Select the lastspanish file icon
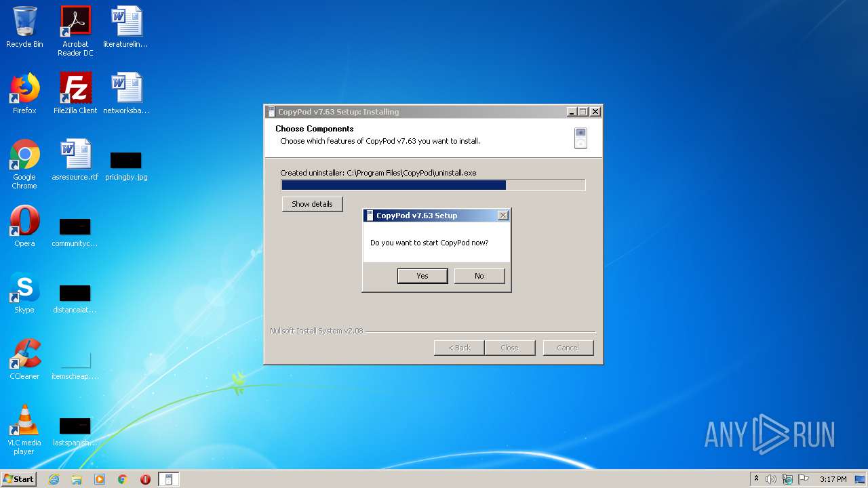Image resolution: width=868 pixels, height=488 pixels. point(75,431)
